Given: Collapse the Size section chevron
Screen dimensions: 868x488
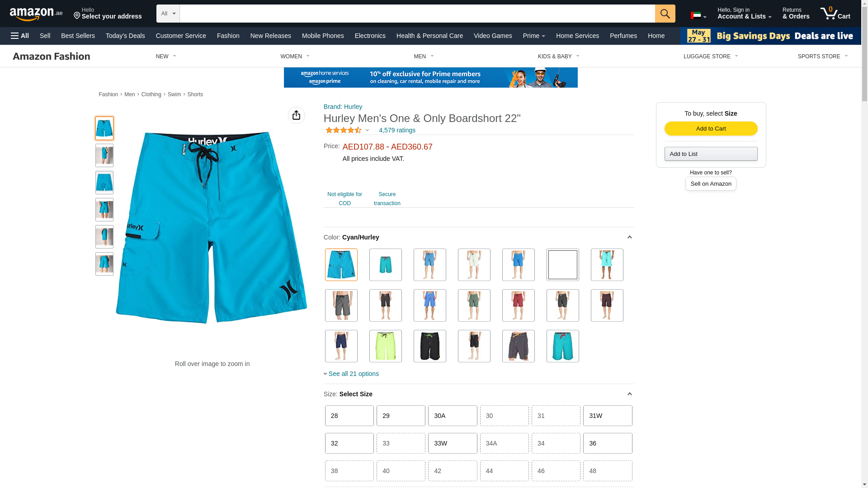Looking at the screenshot, I should (629, 394).
